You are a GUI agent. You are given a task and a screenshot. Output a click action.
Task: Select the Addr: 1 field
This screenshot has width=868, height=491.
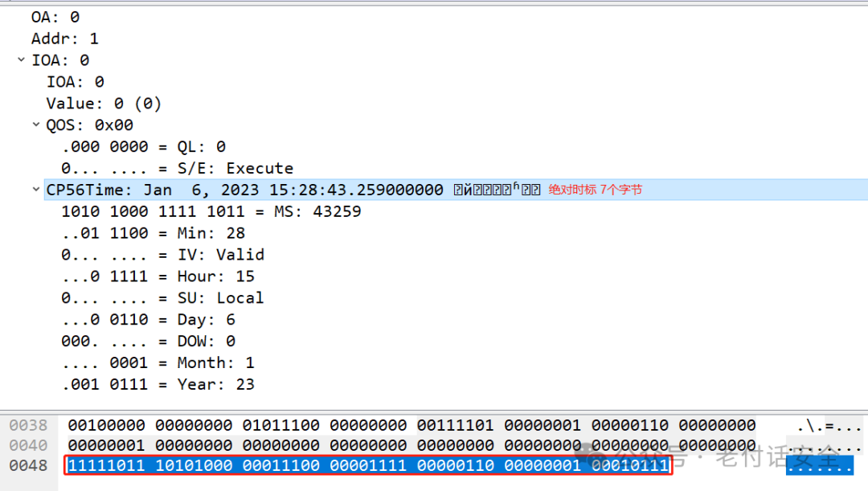[x=65, y=39]
